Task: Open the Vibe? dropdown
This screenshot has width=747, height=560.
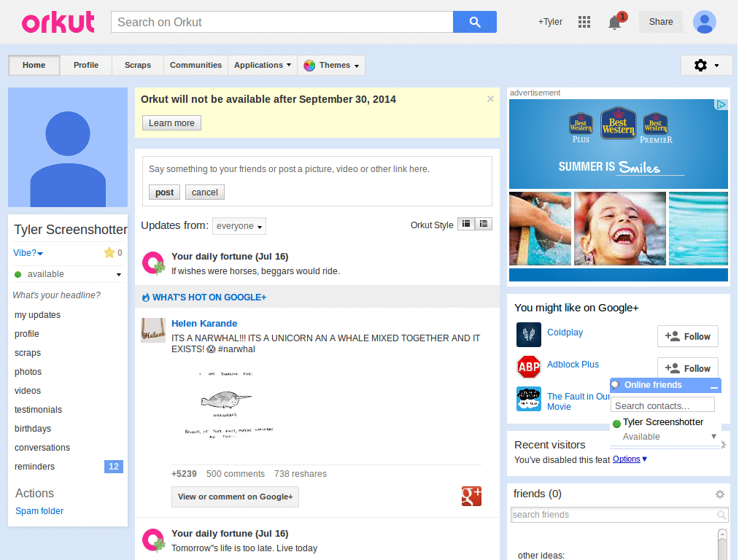Action: pos(28,253)
